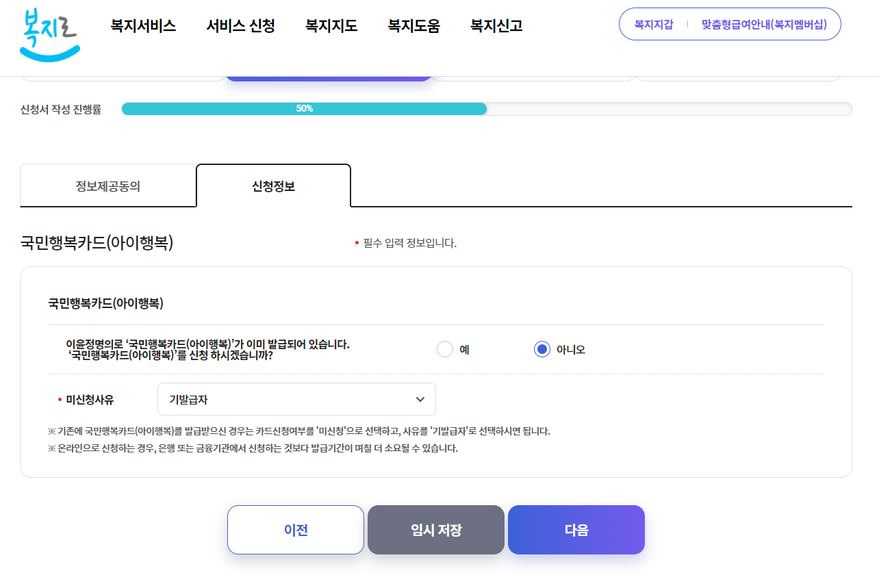Switch to the 정보제공동의 tab

(x=108, y=186)
